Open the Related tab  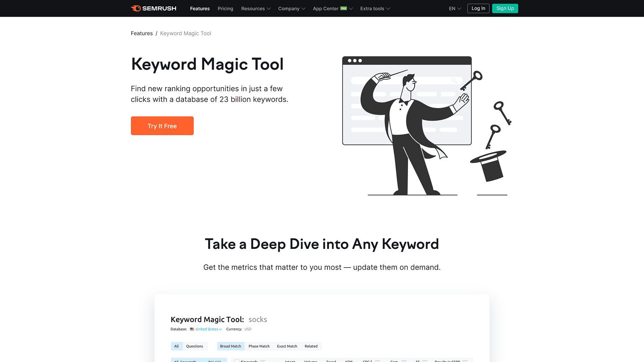[x=311, y=346]
